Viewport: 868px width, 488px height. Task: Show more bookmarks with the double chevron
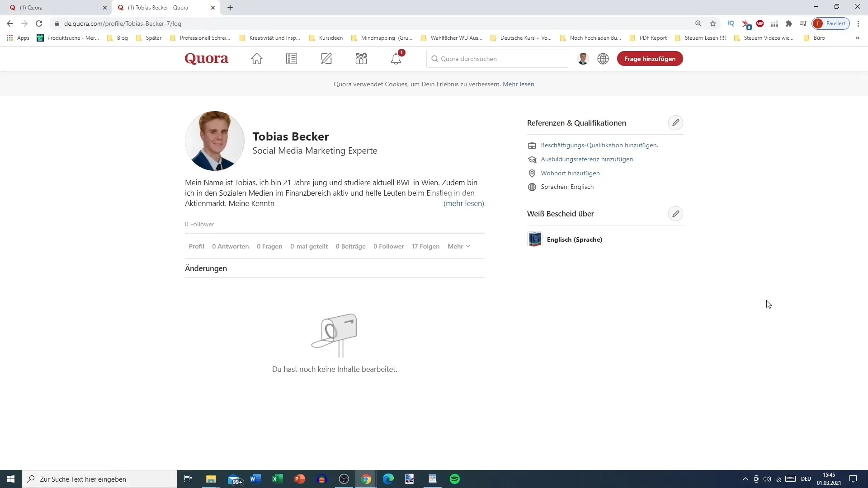858,38
